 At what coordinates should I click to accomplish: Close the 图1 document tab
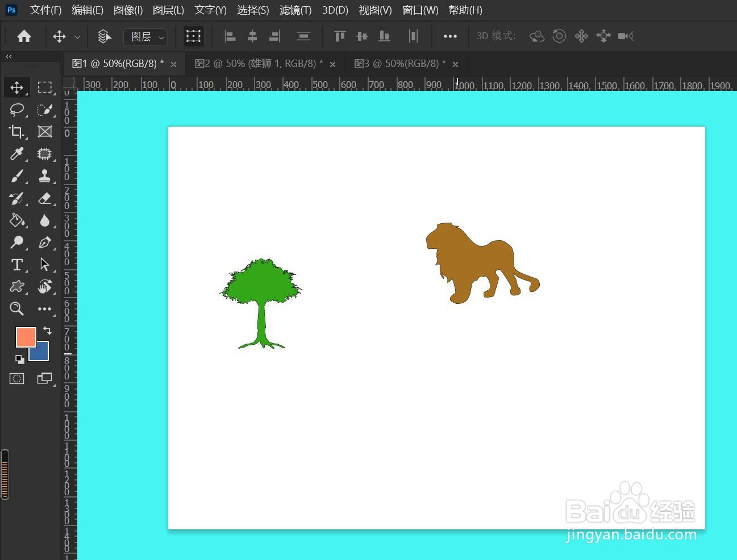click(173, 64)
